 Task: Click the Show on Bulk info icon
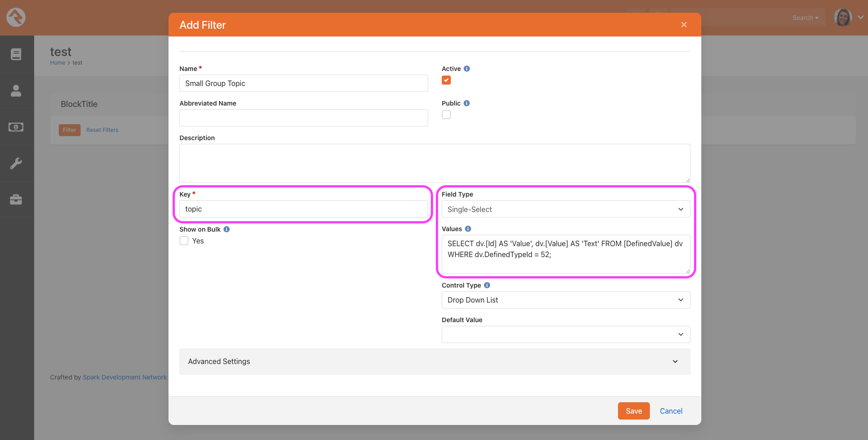[x=227, y=229]
